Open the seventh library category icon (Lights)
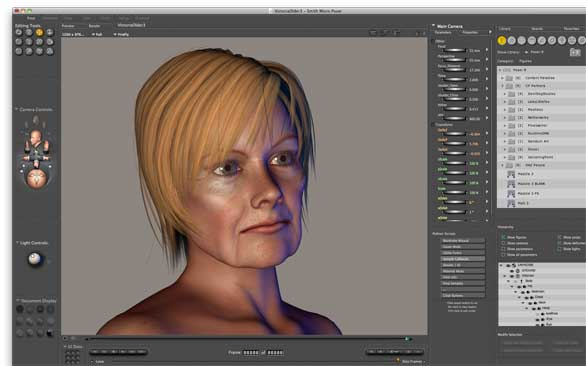The width and height of the screenshot is (586, 366). point(562,40)
